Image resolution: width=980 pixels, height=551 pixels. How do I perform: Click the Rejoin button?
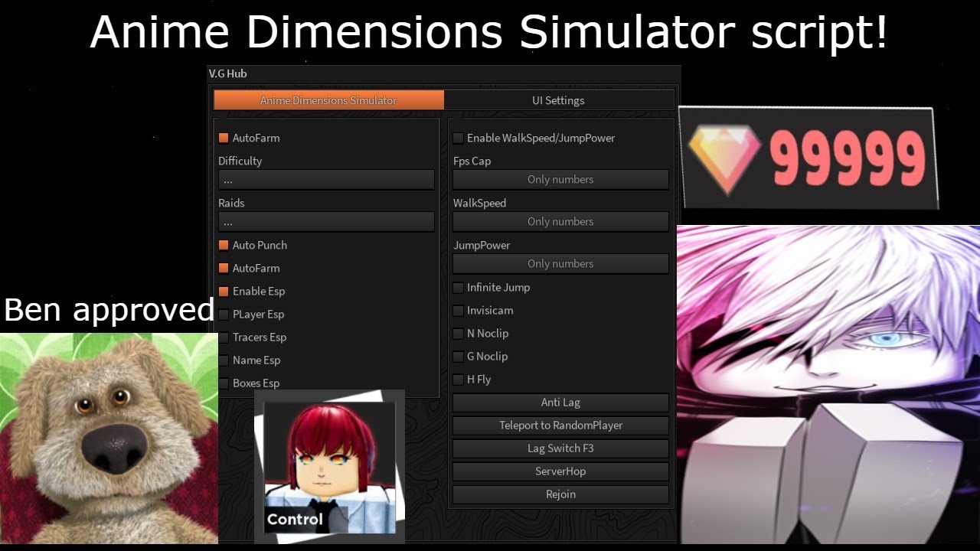coord(560,494)
